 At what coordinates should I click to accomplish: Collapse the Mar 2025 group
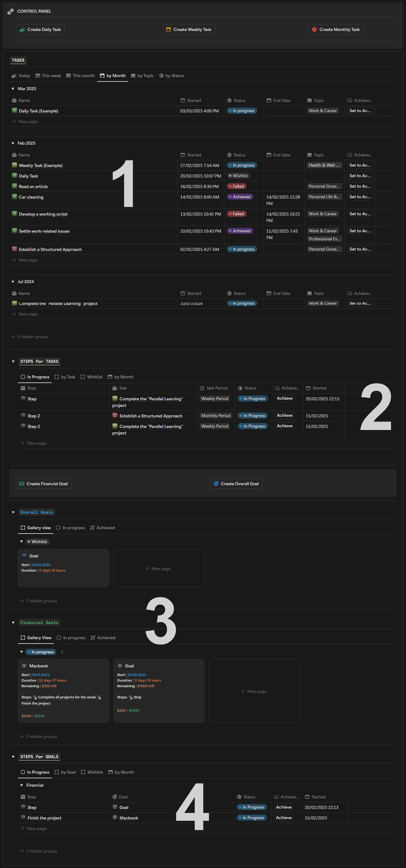coord(13,89)
